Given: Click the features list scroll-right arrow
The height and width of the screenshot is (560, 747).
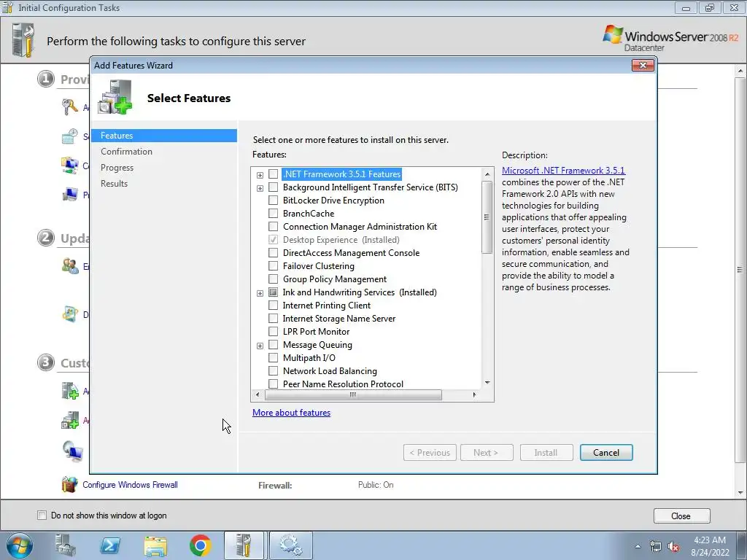Looking at the screenshot, I should (x=474, y=394).
